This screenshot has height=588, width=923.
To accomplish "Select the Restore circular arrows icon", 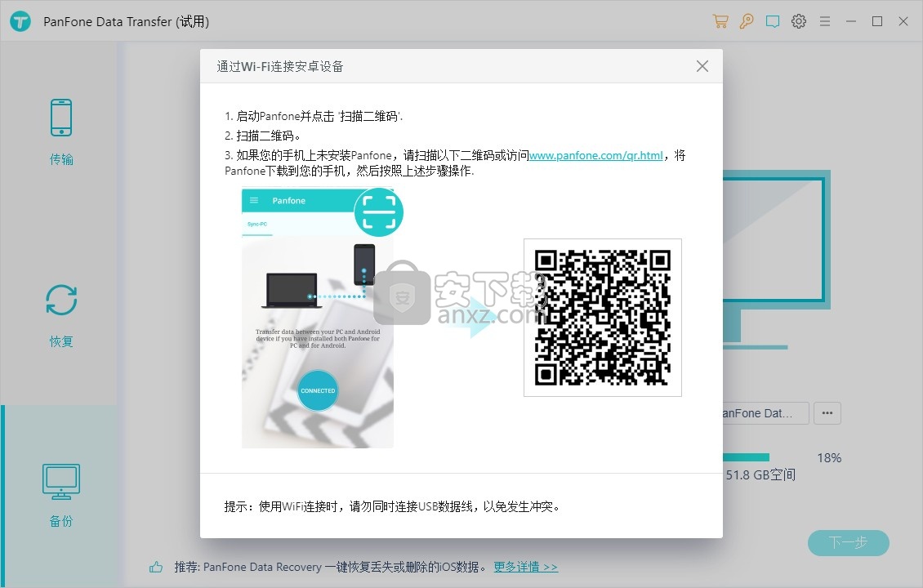I will (61, 301).
